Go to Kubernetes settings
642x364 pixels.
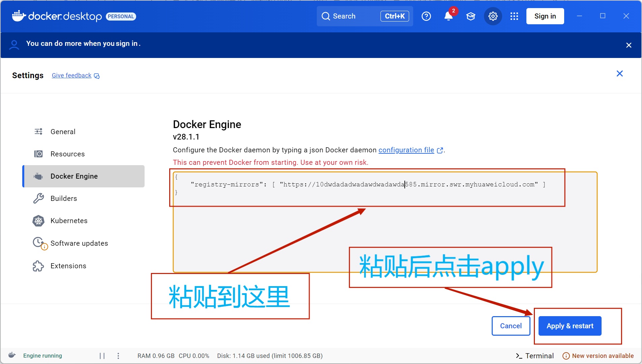tap(69, 221)
